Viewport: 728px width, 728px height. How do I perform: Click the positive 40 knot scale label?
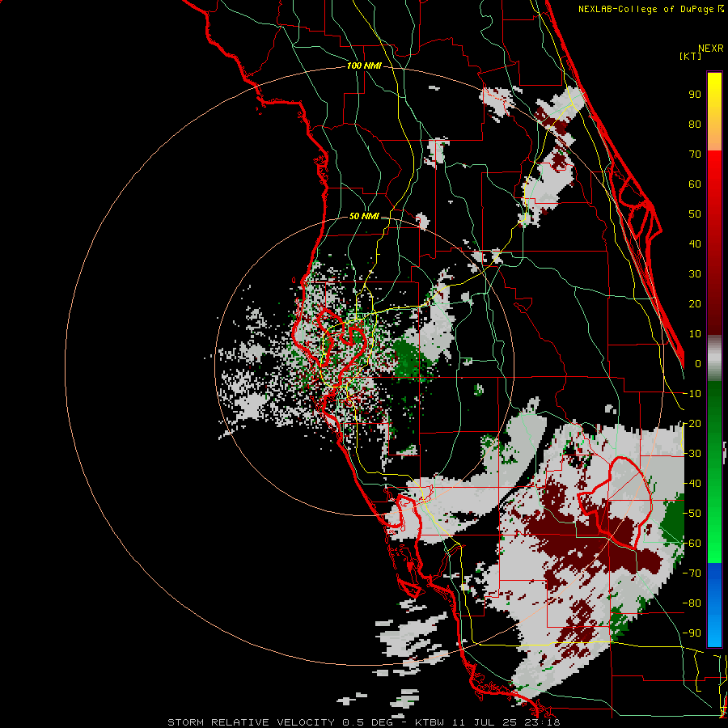tap(695, 244)
